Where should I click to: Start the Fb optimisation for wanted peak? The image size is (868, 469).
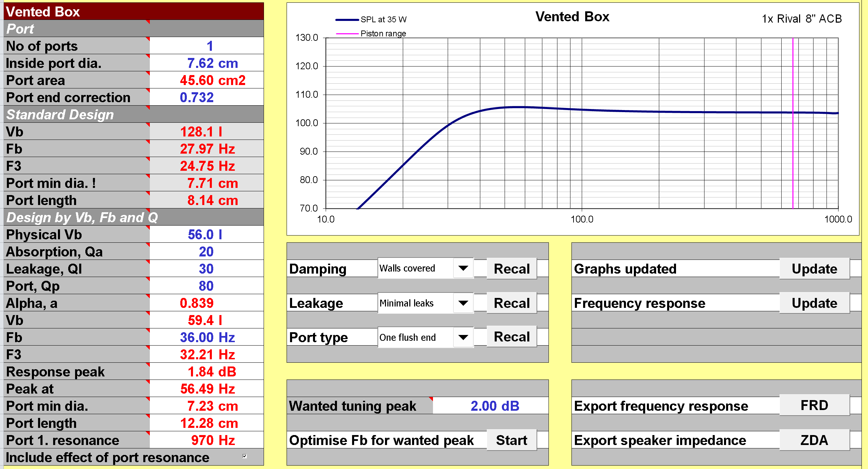click(511, 440)
